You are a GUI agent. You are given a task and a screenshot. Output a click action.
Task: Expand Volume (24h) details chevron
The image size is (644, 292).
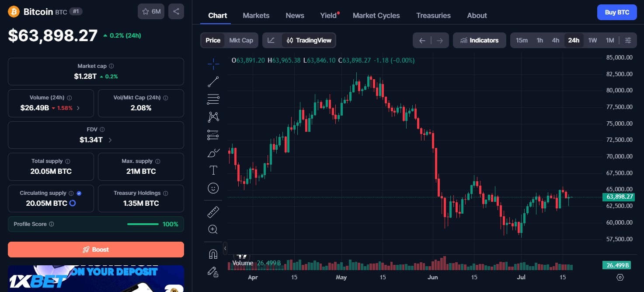coord(78,108)
